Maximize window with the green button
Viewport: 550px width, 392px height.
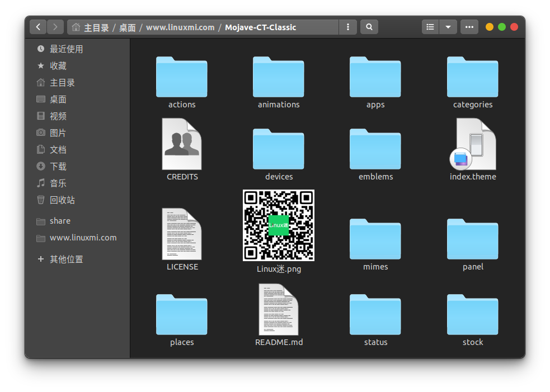point(502,27)
